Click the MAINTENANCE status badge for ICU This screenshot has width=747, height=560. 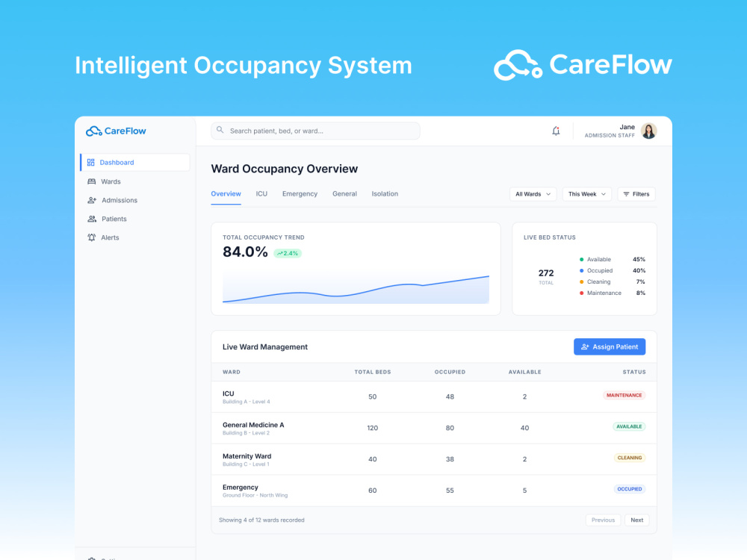click(624, 395)
